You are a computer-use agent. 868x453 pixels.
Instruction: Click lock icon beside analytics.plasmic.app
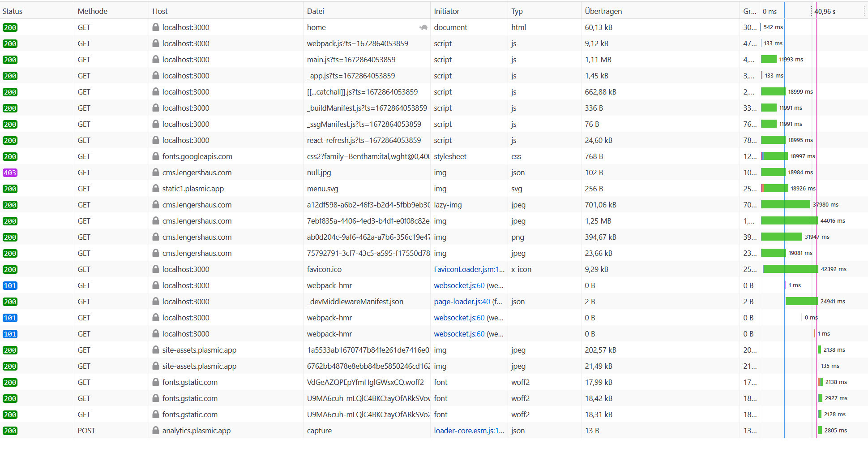[156, 431]
